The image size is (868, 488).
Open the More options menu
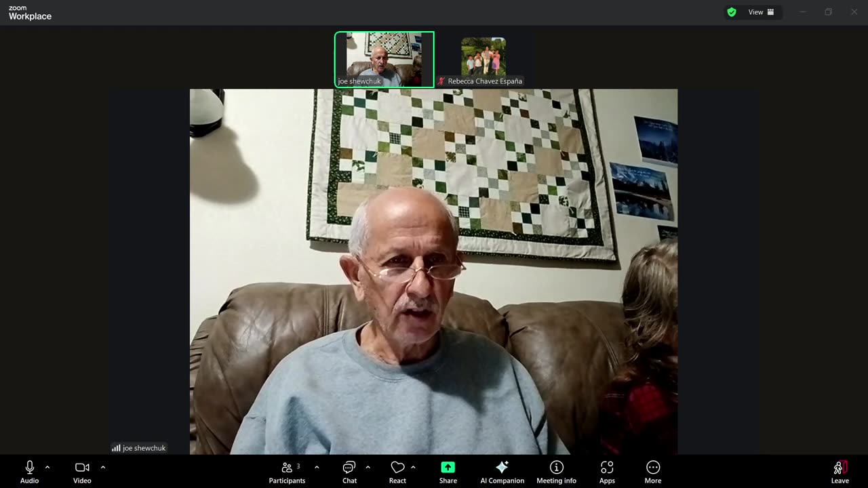(653, 472)
